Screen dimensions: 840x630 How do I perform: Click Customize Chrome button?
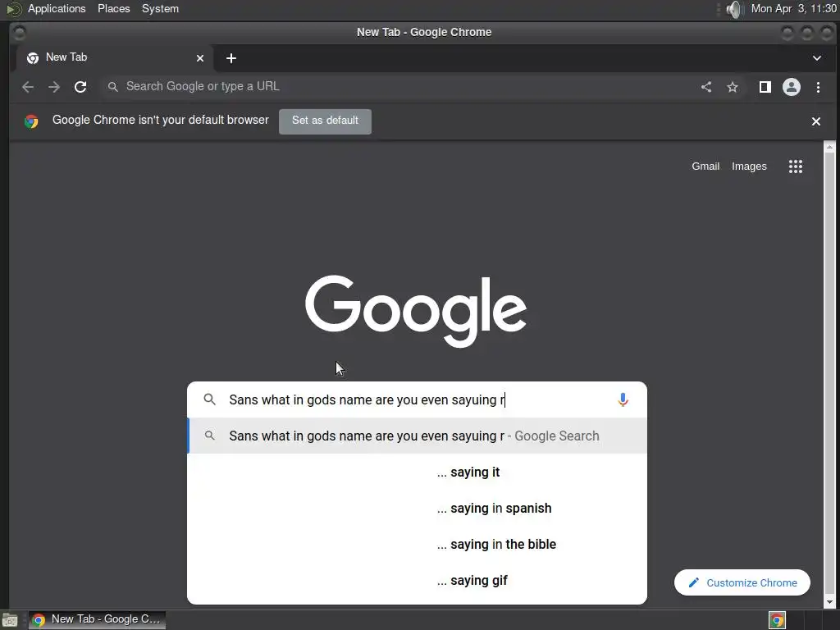(742, 582)
